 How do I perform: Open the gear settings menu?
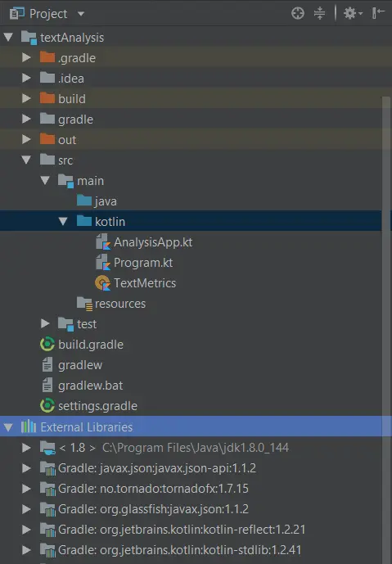pyautogui.click(x=353, y=13)
